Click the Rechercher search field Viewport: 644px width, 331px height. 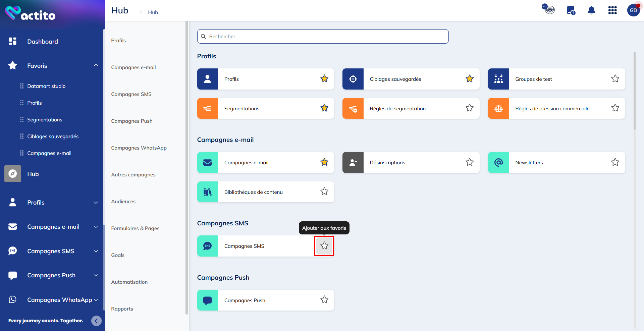click(x=323, y=36)
